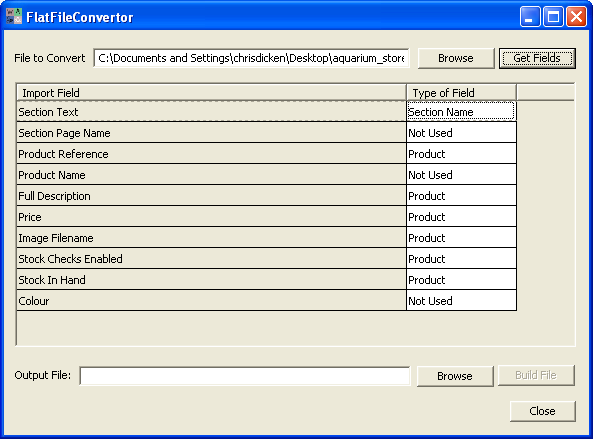Minimize the FlatFileConvertor window
The width and height of the screenshot is (593, 439).
530,17
